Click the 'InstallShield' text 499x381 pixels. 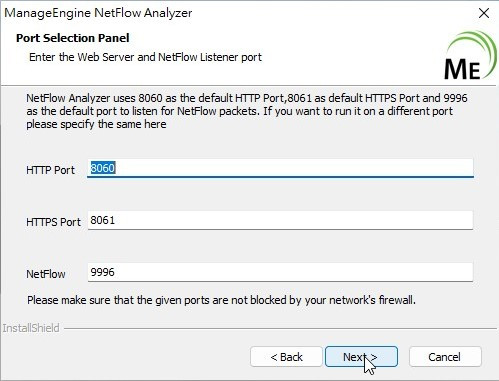point(31,328)
